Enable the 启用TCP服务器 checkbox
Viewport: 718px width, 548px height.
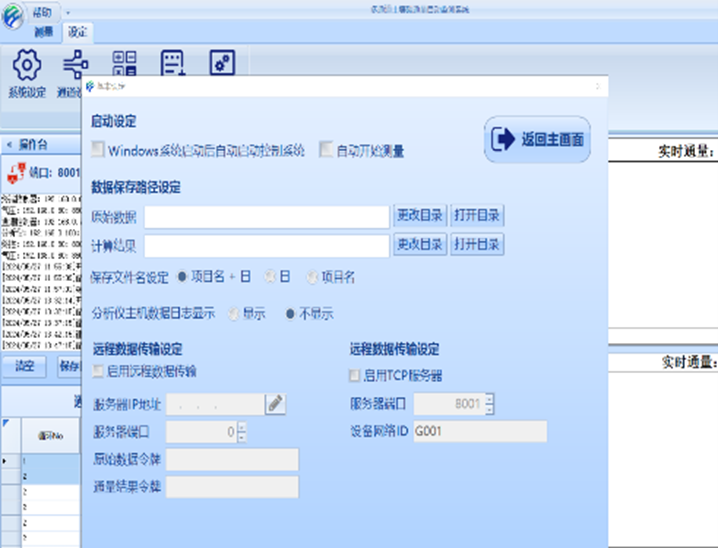point(354,375)
